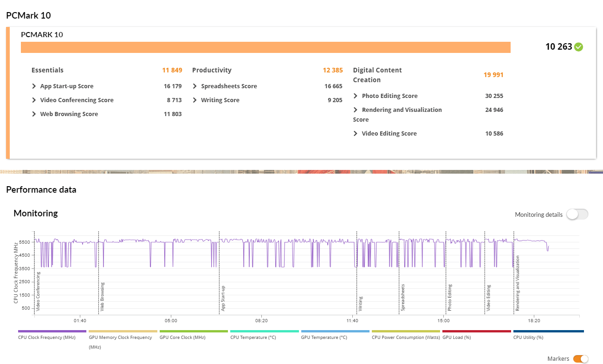Click the Performance data heading
Viewport: 603px width, 364px height.
[41, 190]
